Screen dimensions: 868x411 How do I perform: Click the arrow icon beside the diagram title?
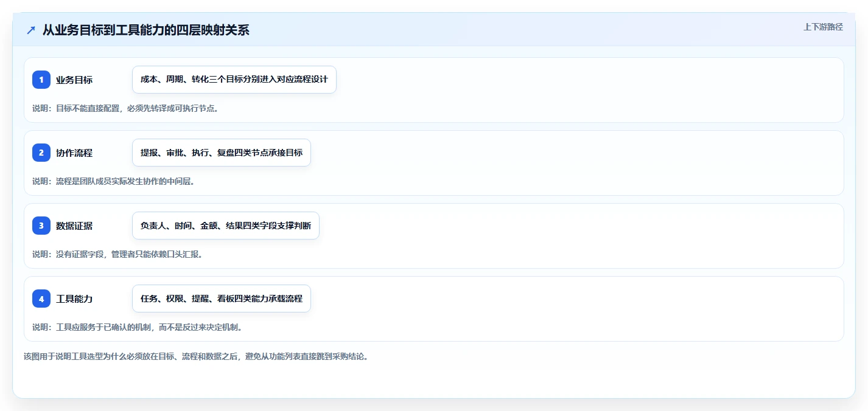pyautogui.click(x=31, y=30)
